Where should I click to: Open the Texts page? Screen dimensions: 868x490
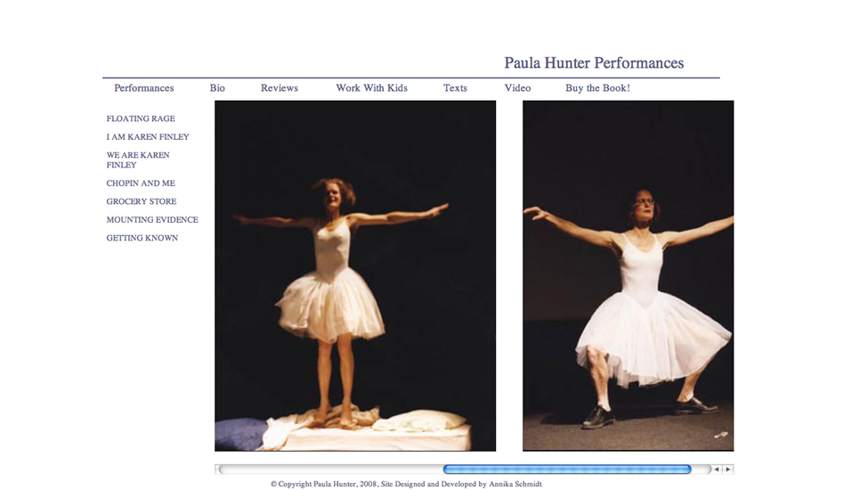(455, 88)
